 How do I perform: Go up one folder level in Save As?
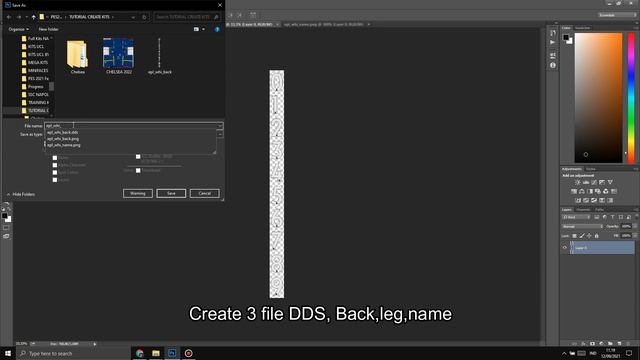pyautogui.click(x=33, y=17)
